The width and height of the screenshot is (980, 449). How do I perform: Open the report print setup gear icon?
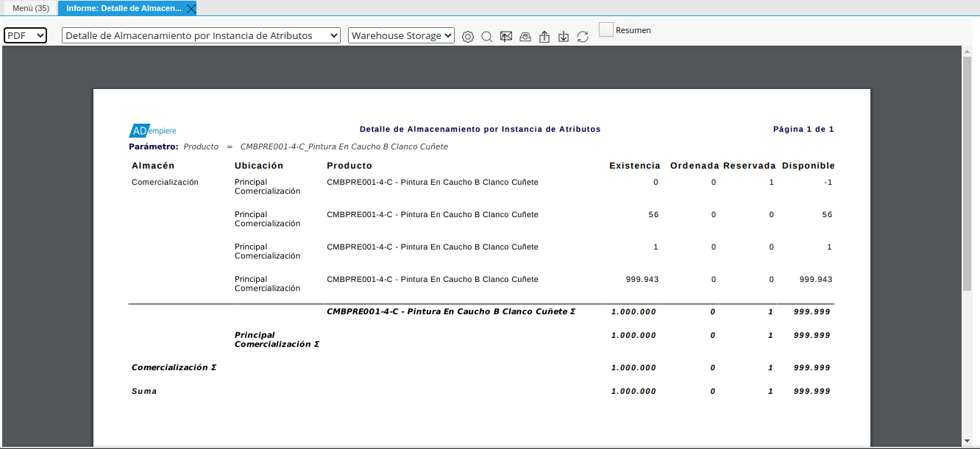click(468, 35)
